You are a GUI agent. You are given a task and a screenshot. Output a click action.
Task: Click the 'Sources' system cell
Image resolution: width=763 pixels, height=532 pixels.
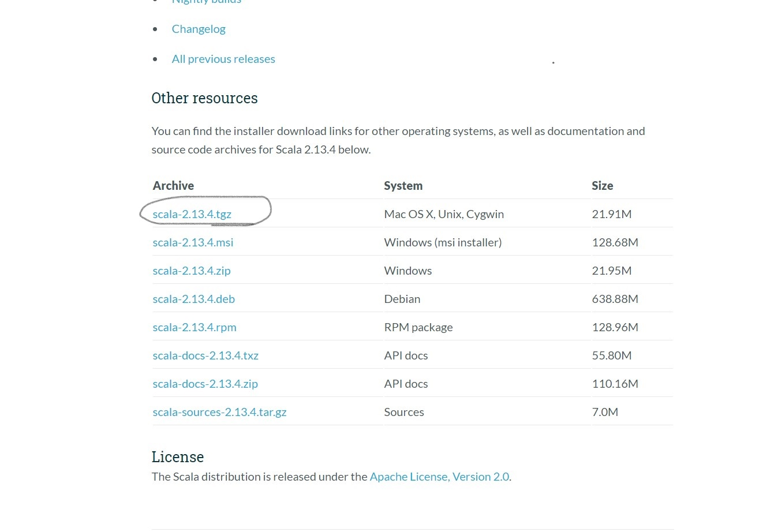point(404,412)
